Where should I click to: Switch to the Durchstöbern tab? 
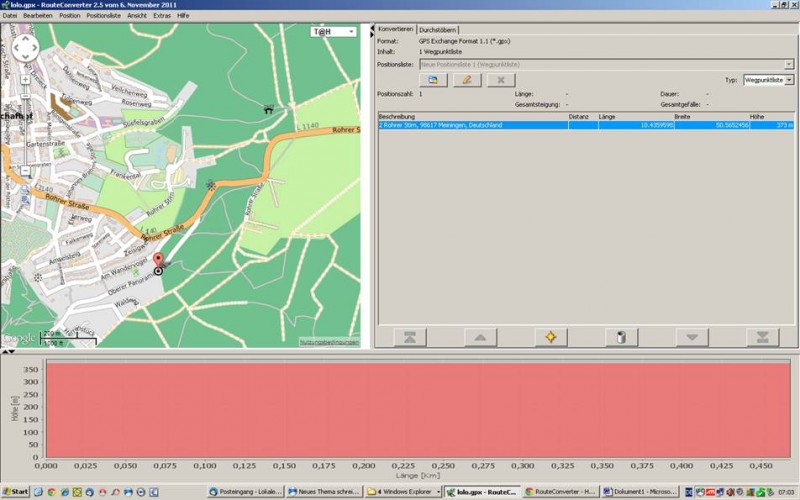click(x=438, y=29)
